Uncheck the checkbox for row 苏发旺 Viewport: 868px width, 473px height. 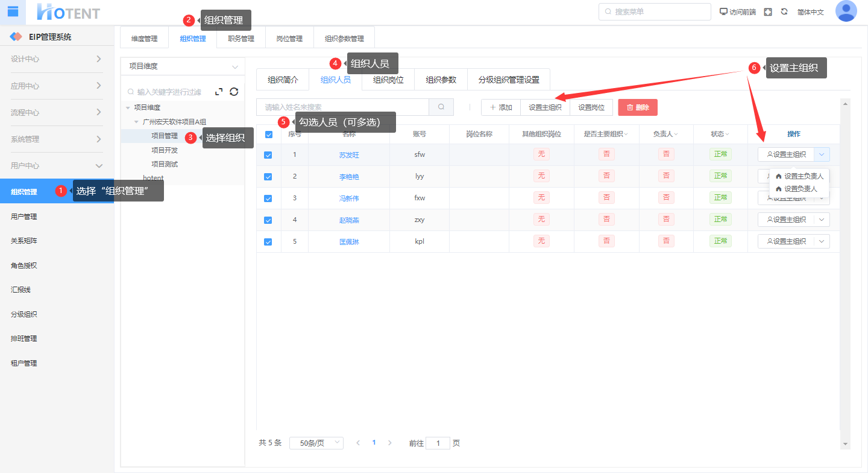point(268,155)
